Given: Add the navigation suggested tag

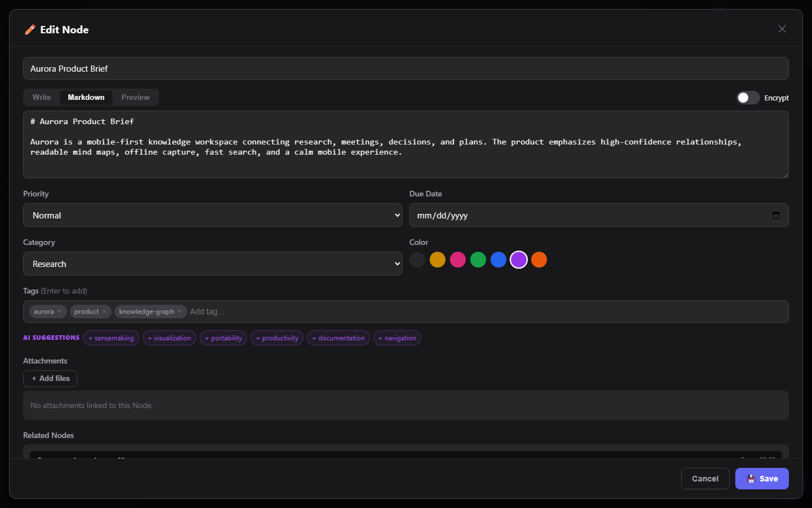Looking at the screenshot, I should click(397, 338).
